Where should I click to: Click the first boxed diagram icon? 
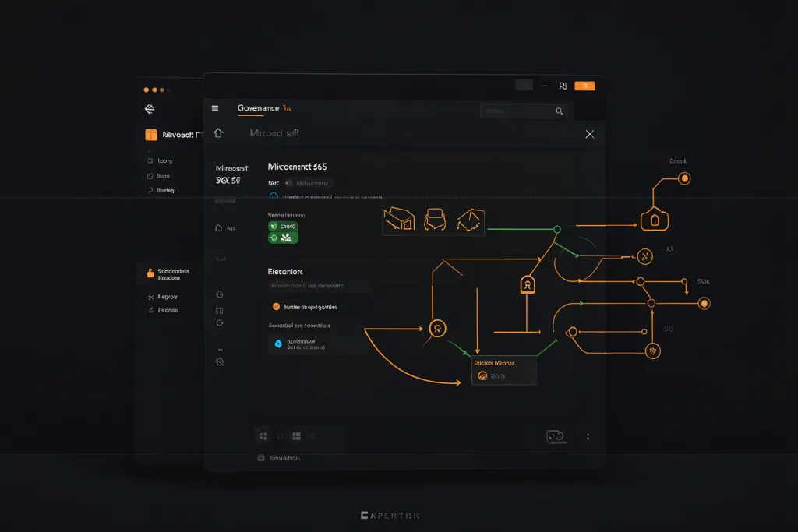point(400,220)
